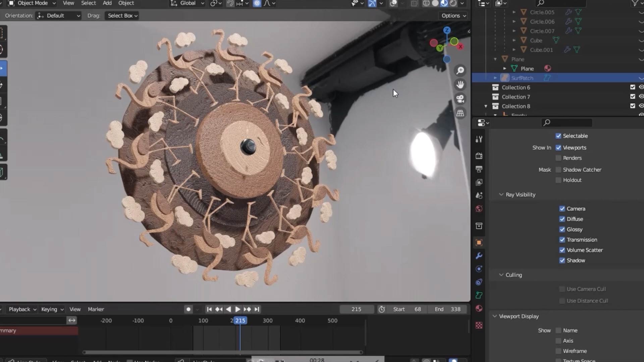Viewport: 644px width, 362px height.
Task: Open the Material properties sphere tab
Action: point(479,308)
